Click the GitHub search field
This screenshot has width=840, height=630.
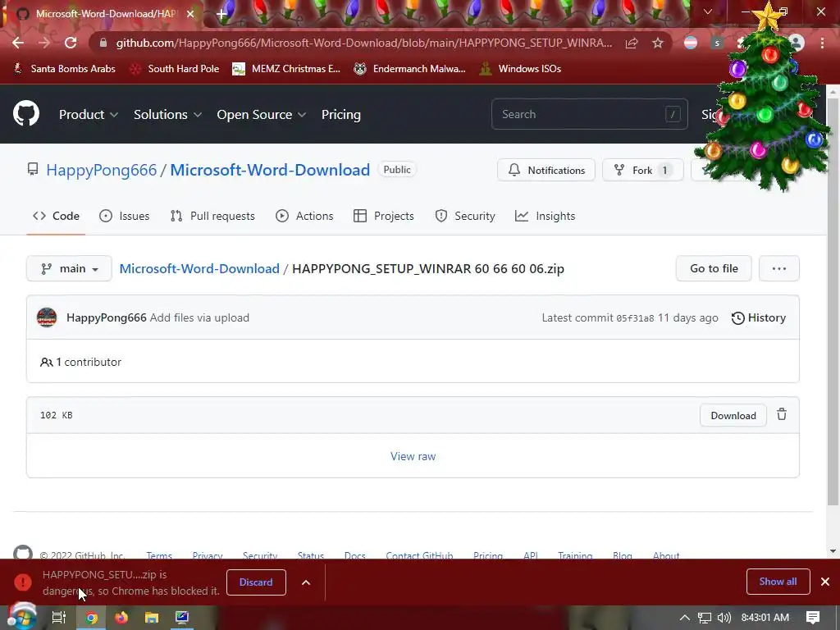point(589,114)
